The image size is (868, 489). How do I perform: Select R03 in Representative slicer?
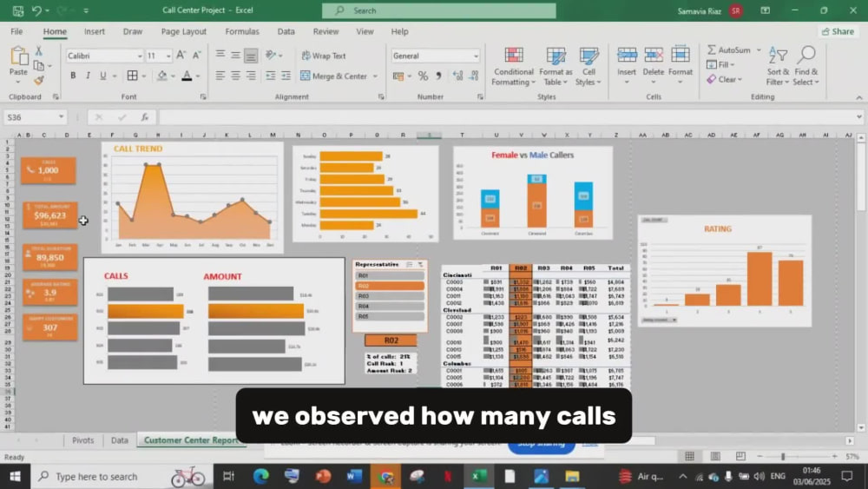coord(391,296)
